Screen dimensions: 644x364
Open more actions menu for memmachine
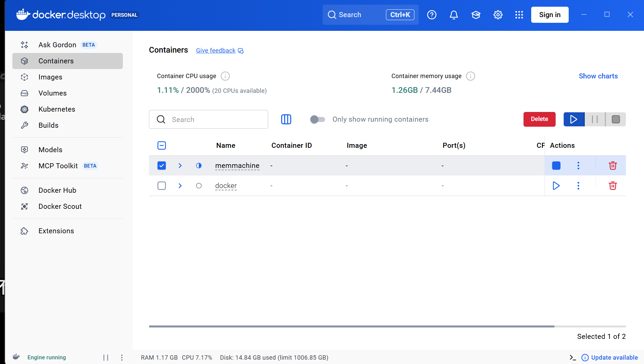[x=578, y=166]
